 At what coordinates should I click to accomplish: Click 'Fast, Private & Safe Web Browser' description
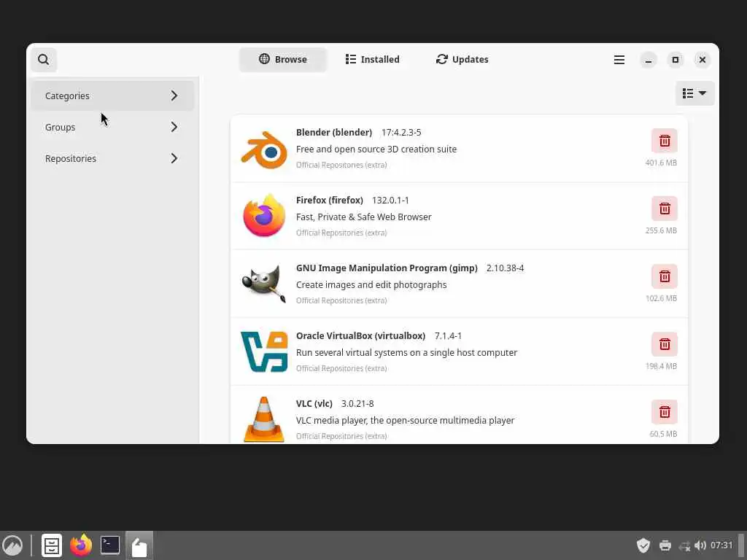tap(363, 217)
